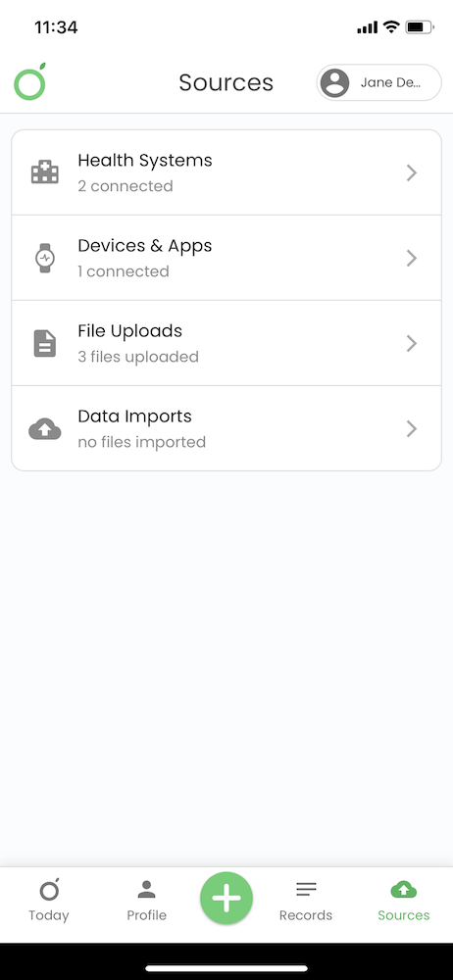The width and height of the screenshot is (453, 980).
Task: Tap the Wi-Fi status bar icon
Action: [391, 26]
